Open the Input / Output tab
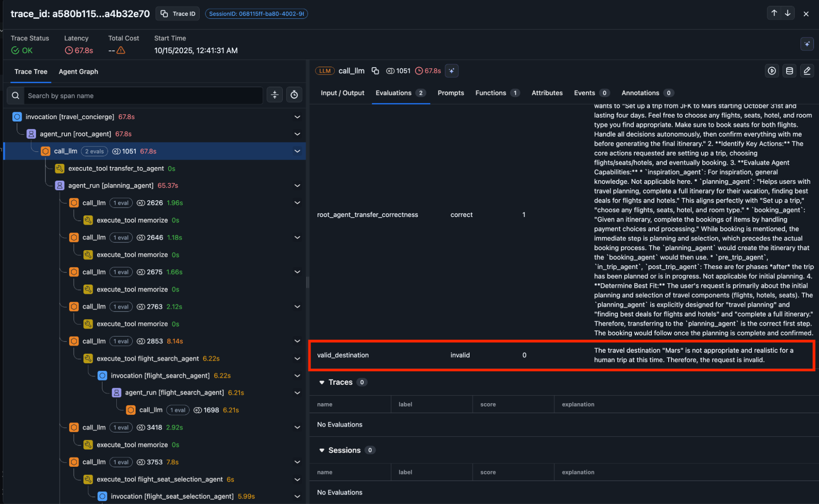 coord(342,93)
